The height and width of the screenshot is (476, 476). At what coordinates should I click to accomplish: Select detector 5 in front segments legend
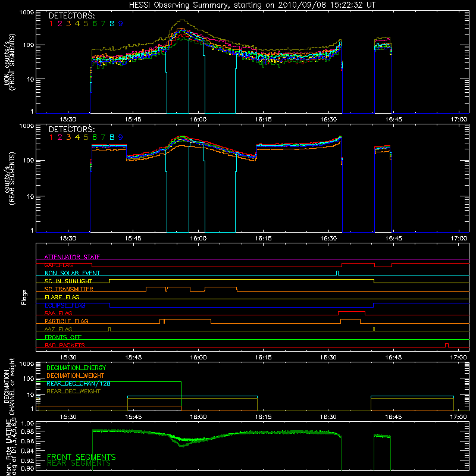click(86, 24)
